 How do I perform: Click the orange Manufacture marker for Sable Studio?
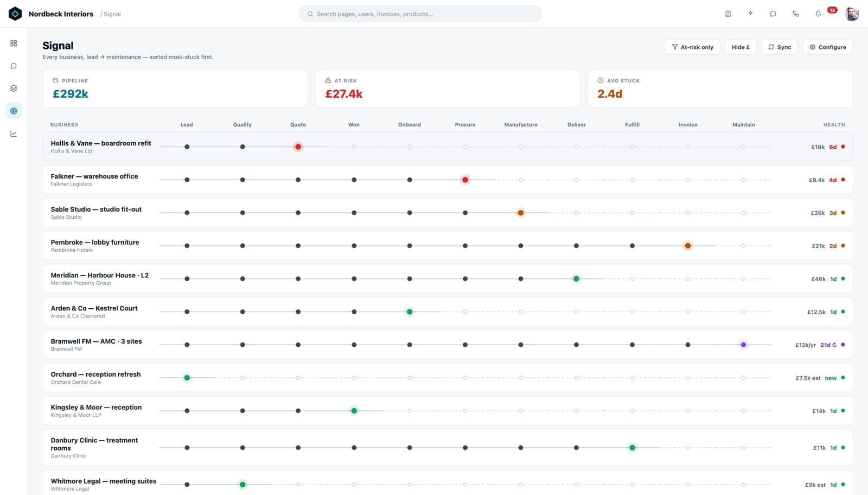coord(521,213)
